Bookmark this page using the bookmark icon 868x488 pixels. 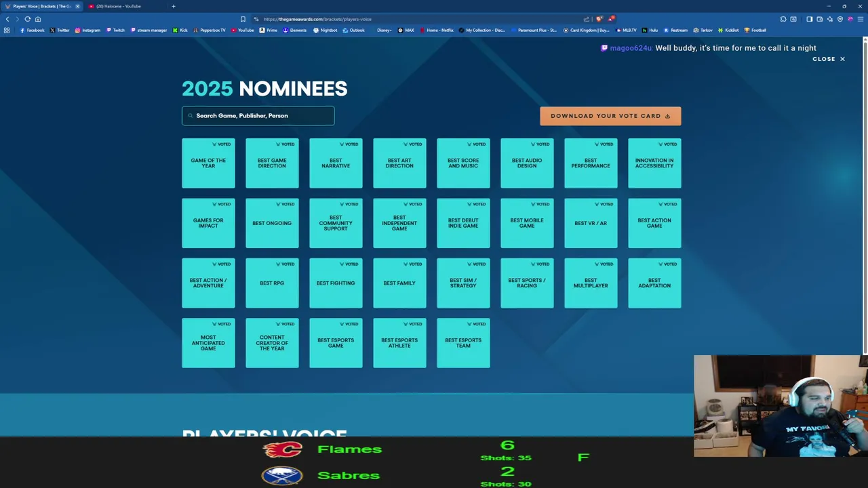point(243,19)
